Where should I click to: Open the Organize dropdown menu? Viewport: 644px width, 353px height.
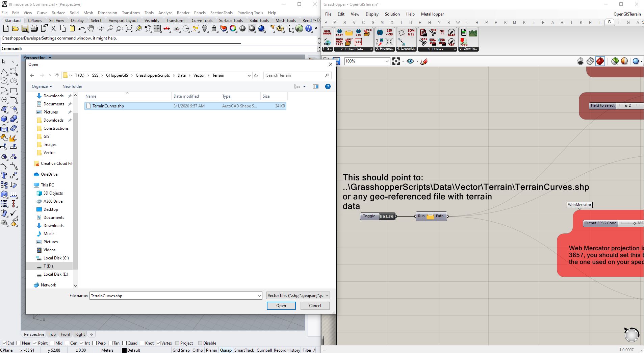(42, 86)
